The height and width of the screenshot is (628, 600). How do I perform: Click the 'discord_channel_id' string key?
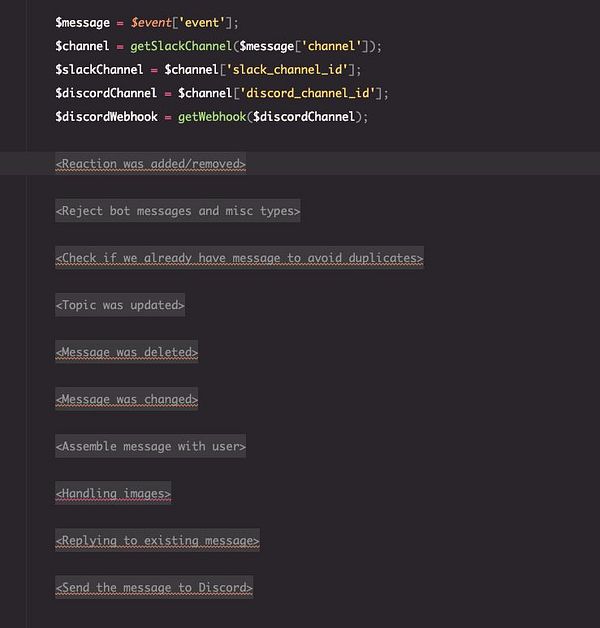tap(307, 93)
